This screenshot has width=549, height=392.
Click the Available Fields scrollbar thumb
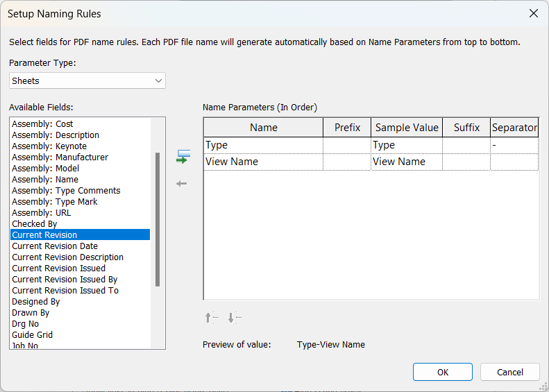158,219
